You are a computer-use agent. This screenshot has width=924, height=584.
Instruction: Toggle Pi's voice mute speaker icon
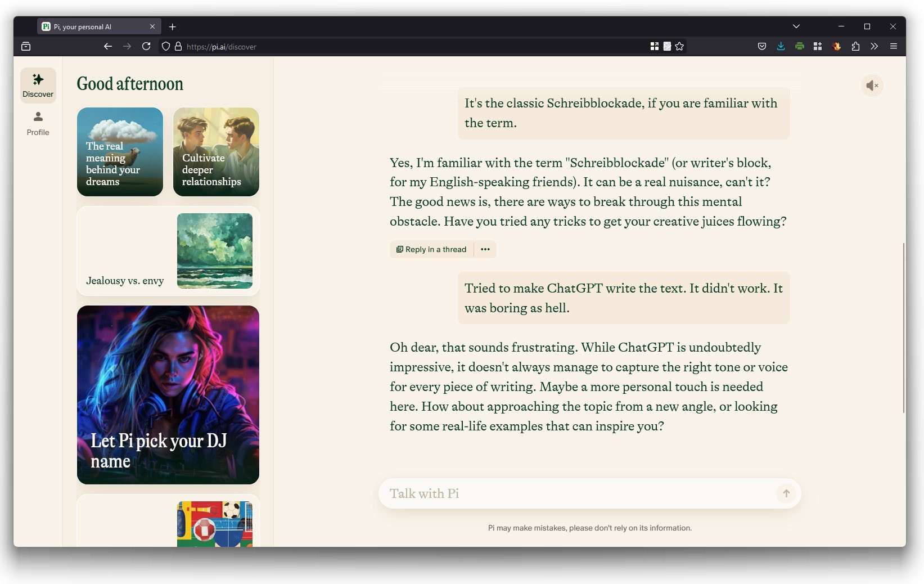872,86
